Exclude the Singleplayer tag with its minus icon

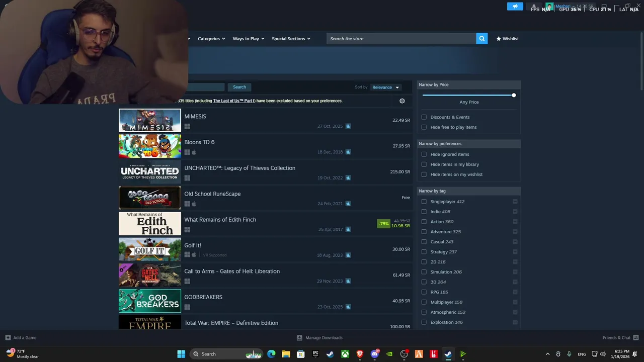pyautogui.click(x=515, y=202)
